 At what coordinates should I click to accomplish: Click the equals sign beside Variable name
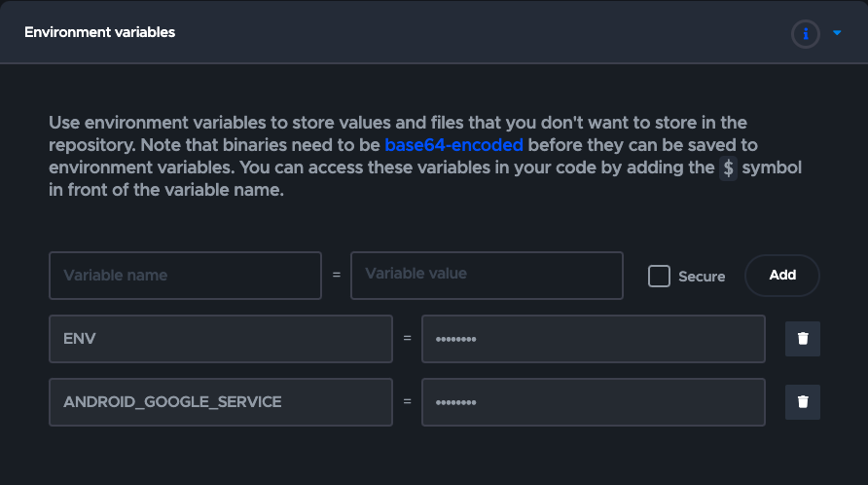[x=337, y=276]
